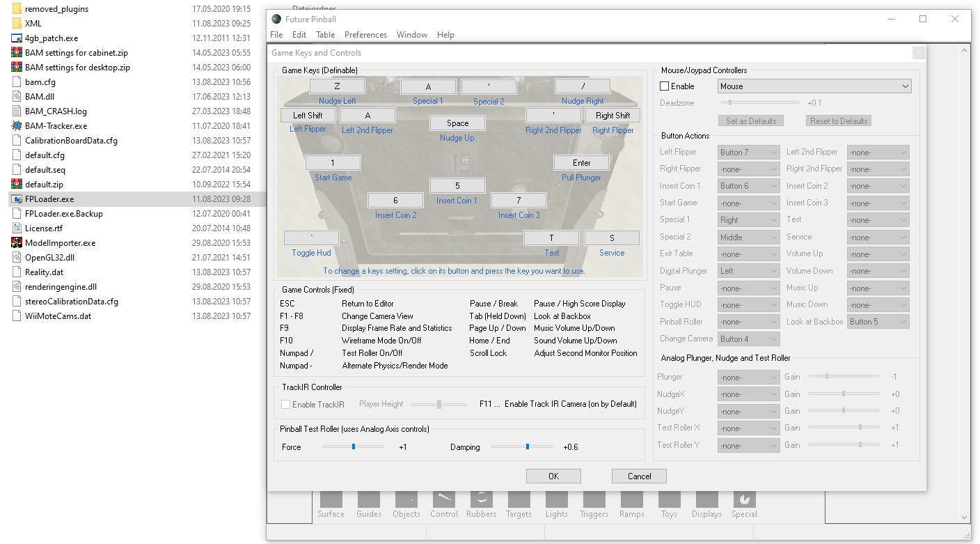Open the Mouse controller device dropdown
The image size is (980, 544).
click(814, 86)
